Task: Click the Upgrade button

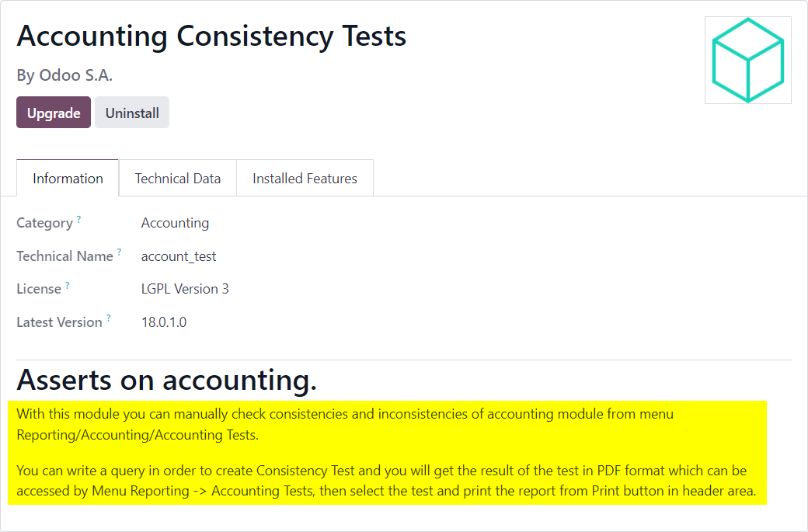Action: (53, 112)
